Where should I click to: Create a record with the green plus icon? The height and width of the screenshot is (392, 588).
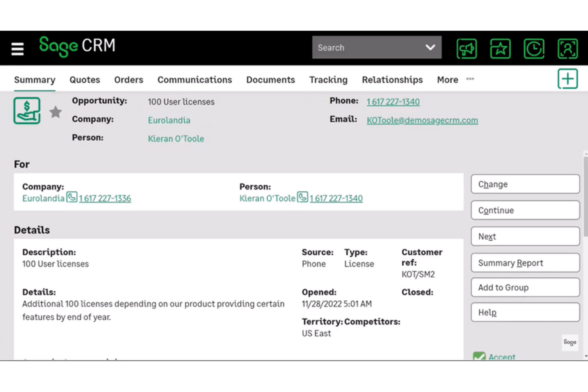coord(568,79)
